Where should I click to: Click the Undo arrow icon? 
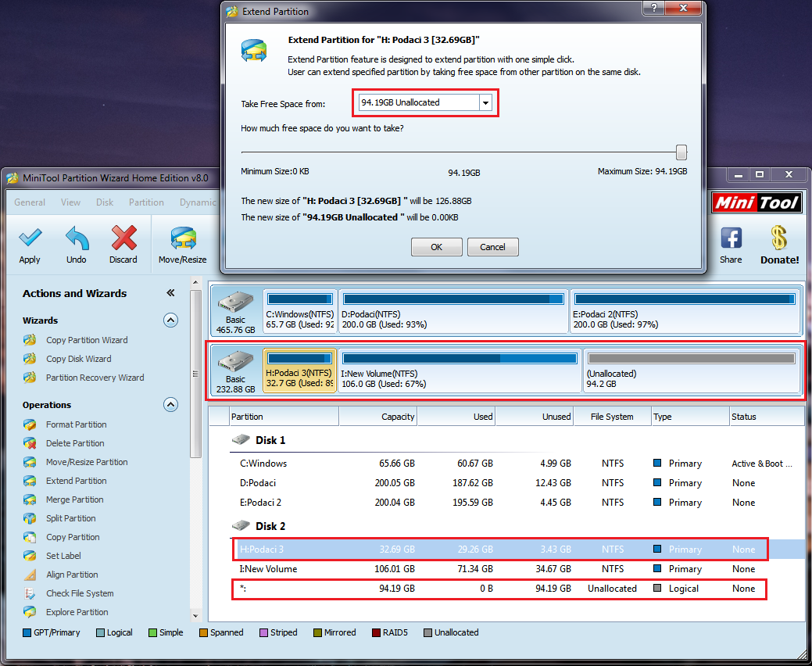(77, 238)
